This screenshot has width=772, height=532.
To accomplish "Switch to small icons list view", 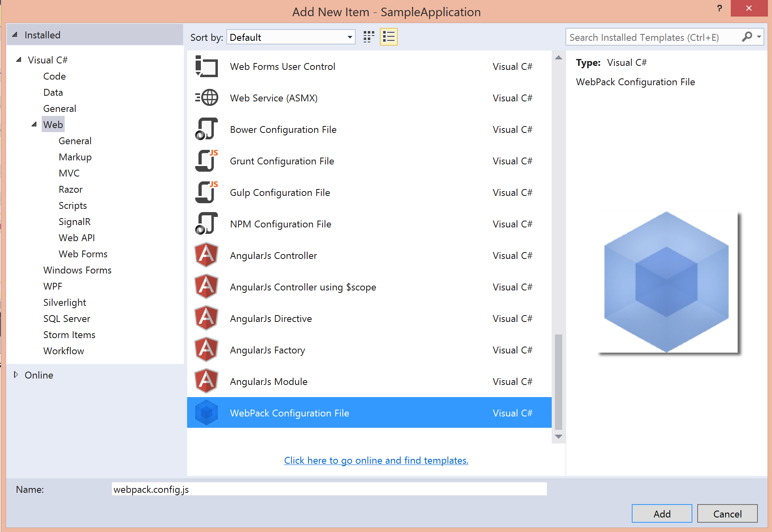I will tap(389, 37).
